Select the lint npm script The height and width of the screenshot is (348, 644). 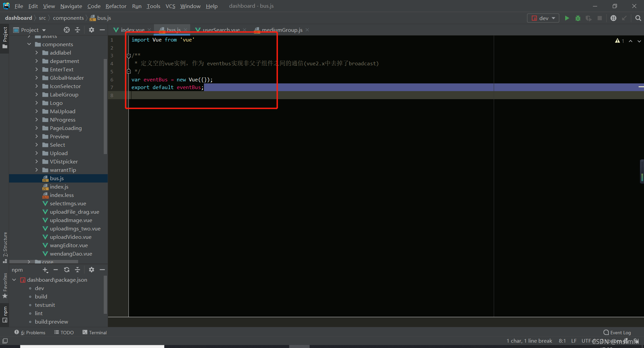[39, 313]
